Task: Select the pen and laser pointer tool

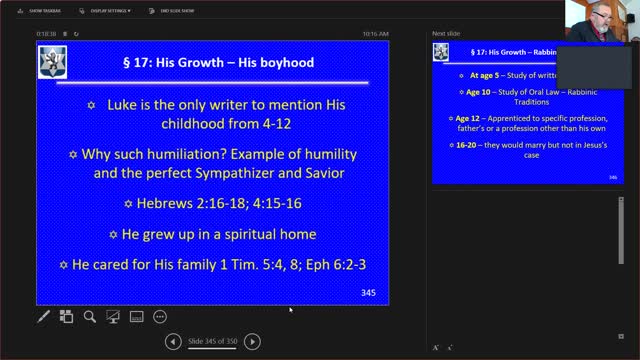Action: pyautogui.click(x=44, y=316)
